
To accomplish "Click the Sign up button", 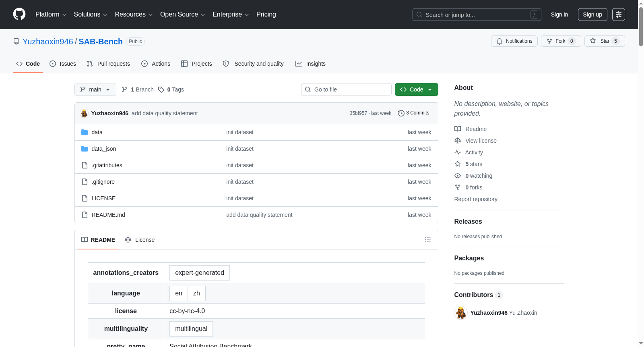I will point(592,15).
